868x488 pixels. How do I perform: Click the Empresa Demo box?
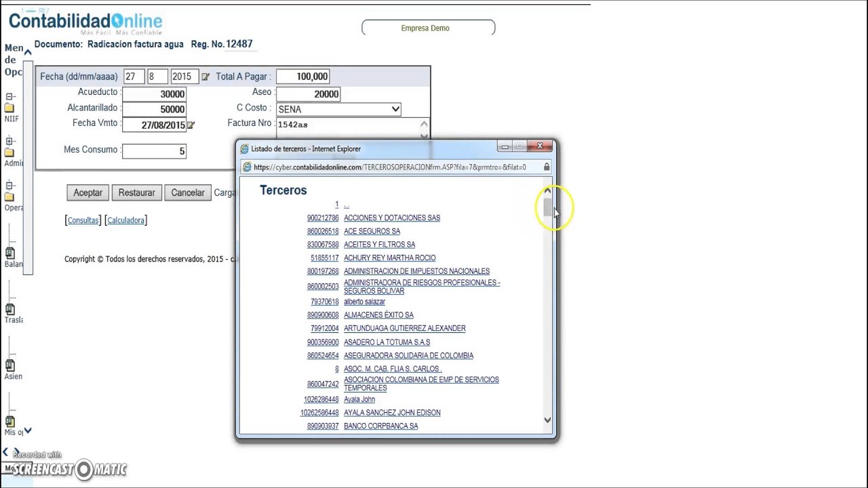tap(429, 28)
